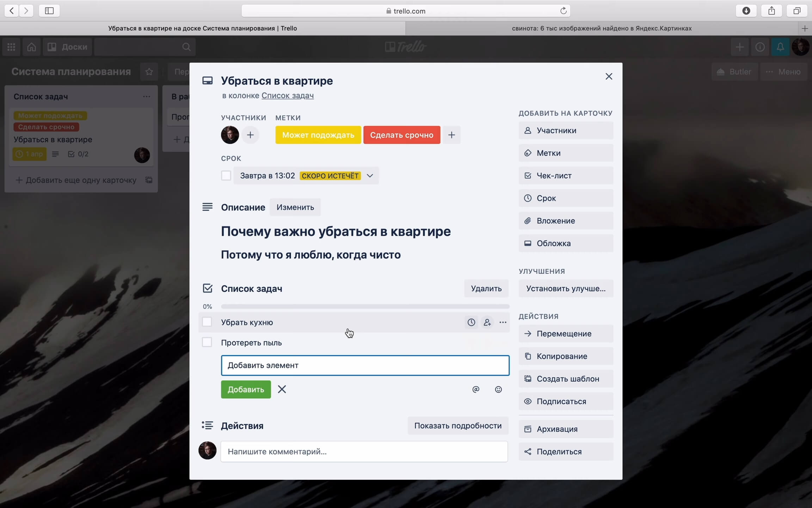Click Копирование action
Viewport: 812px width, 508px height.
566,356
